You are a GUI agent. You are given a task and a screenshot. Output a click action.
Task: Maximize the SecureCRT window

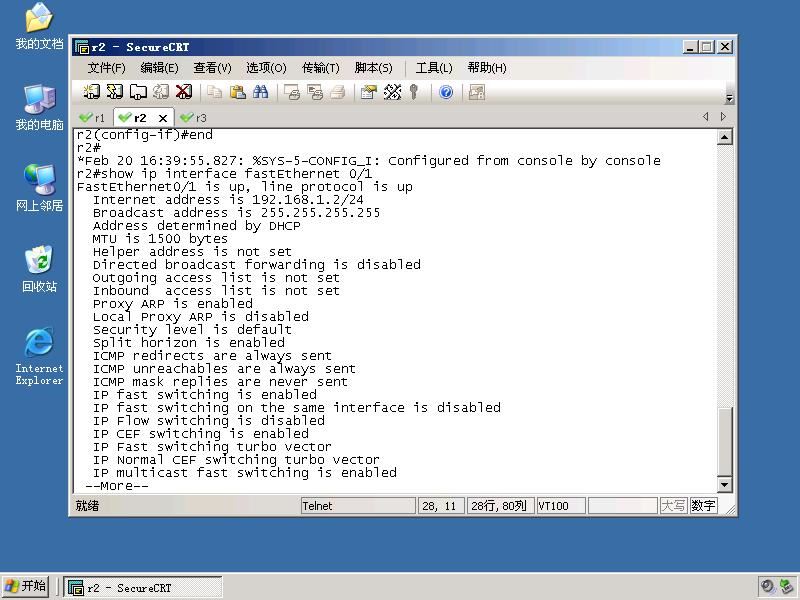pyautogui.click(x=707, y=47)
